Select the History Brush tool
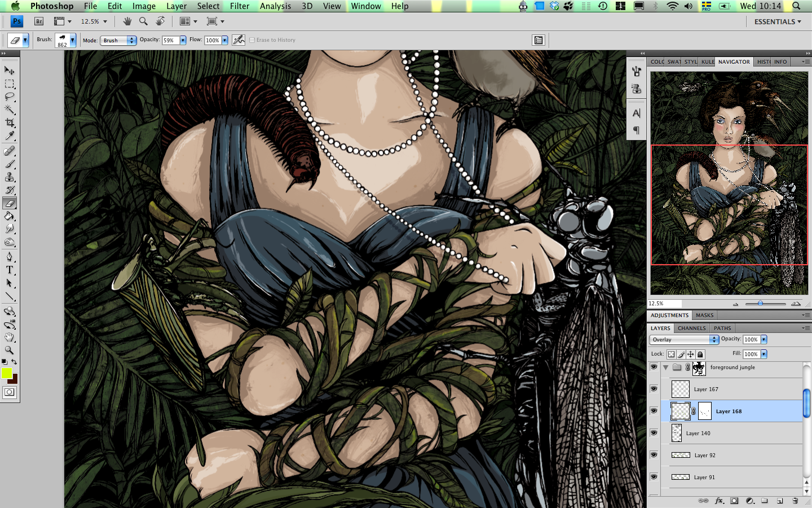The width and height of the screenshot is (812, 508). click(x=10, y=190)
